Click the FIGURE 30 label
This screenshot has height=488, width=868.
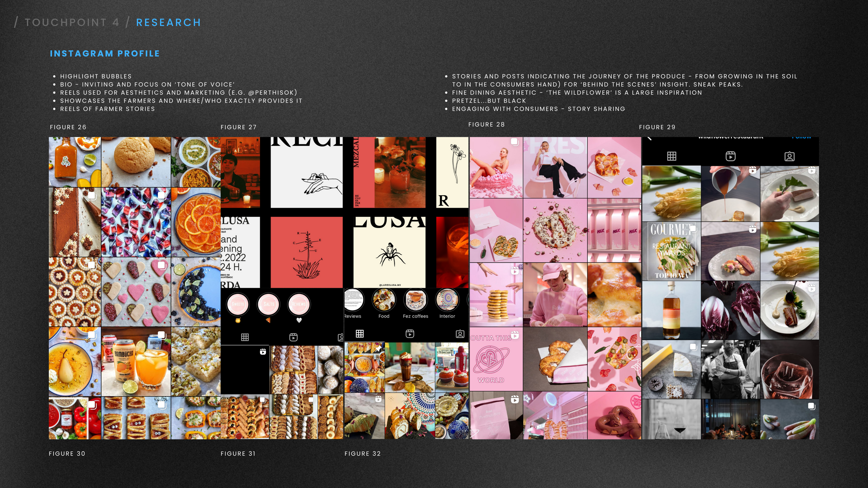tap(67, 453)
